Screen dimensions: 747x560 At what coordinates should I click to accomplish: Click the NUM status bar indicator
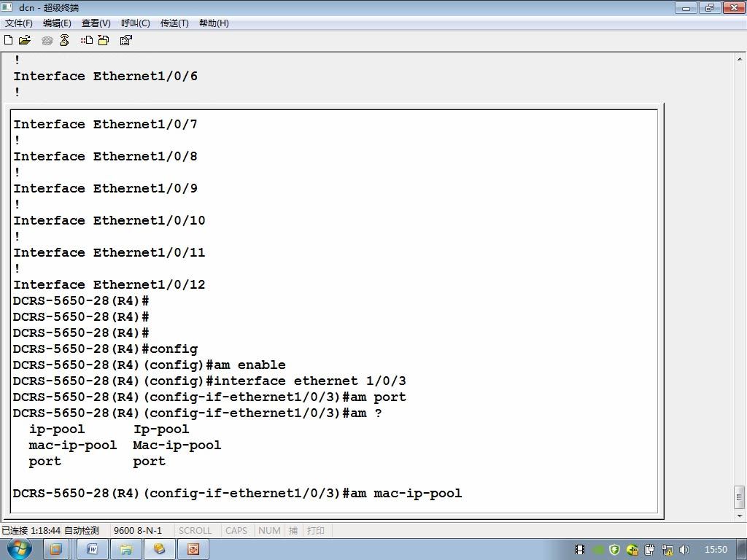(269, 531)
